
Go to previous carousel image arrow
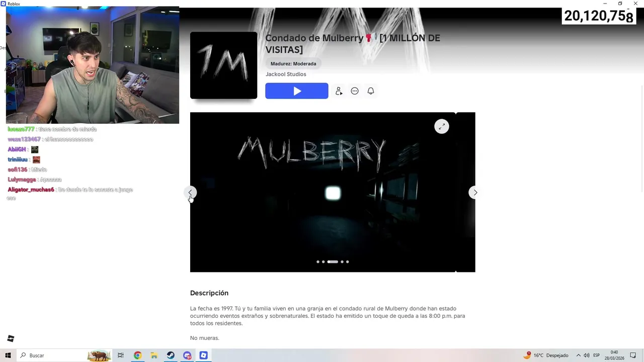(190, 193)
